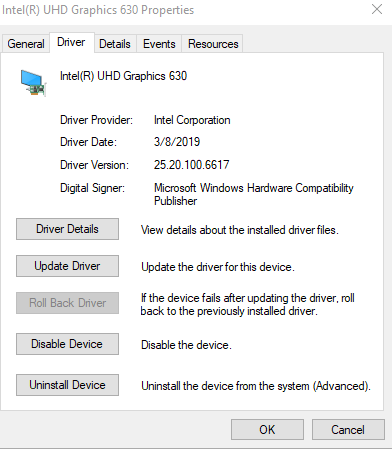Click the device name beside the adapter icon
This screenshot has height=449, width=392.
point(123,76)
